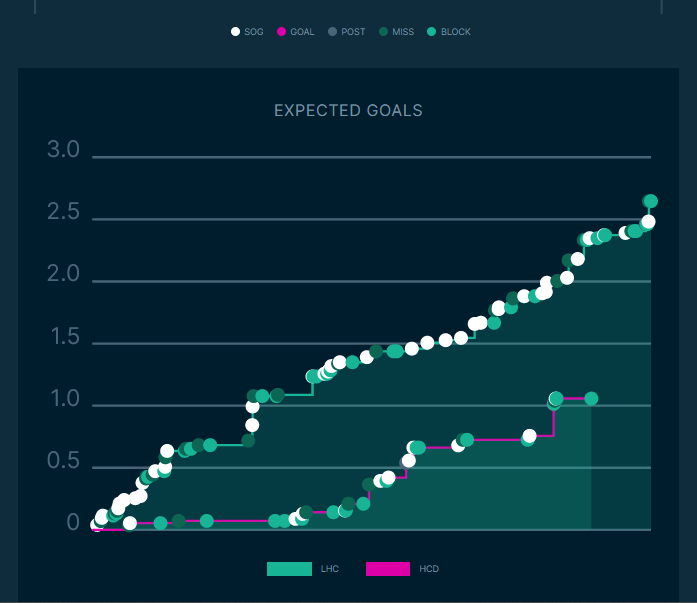Click the teal BLOCK legend dot

(431, 32)
